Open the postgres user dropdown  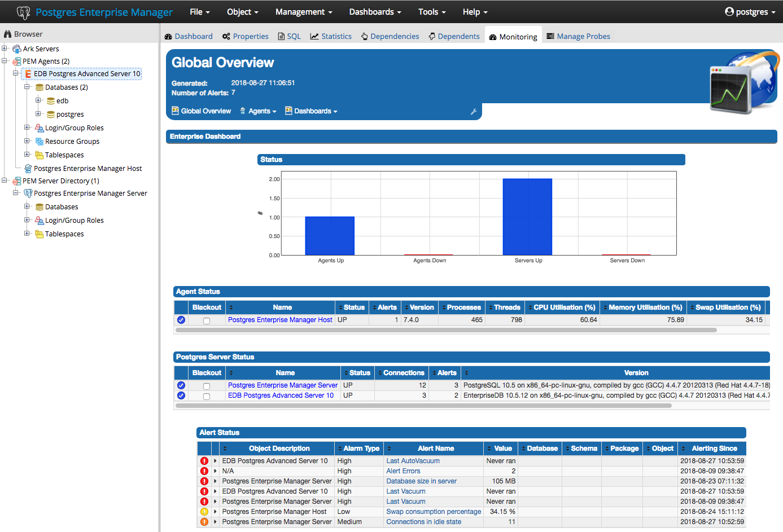[750, 12]
